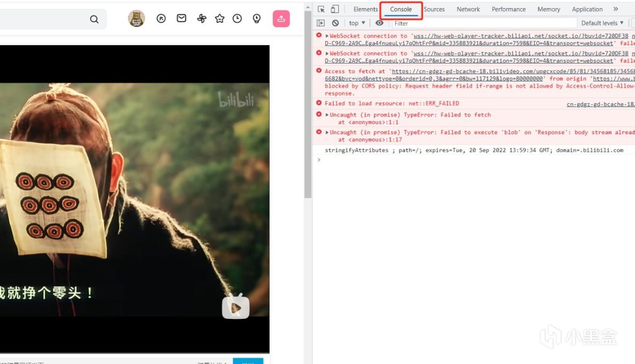Open the user avatar profile menu

(137, 19)
